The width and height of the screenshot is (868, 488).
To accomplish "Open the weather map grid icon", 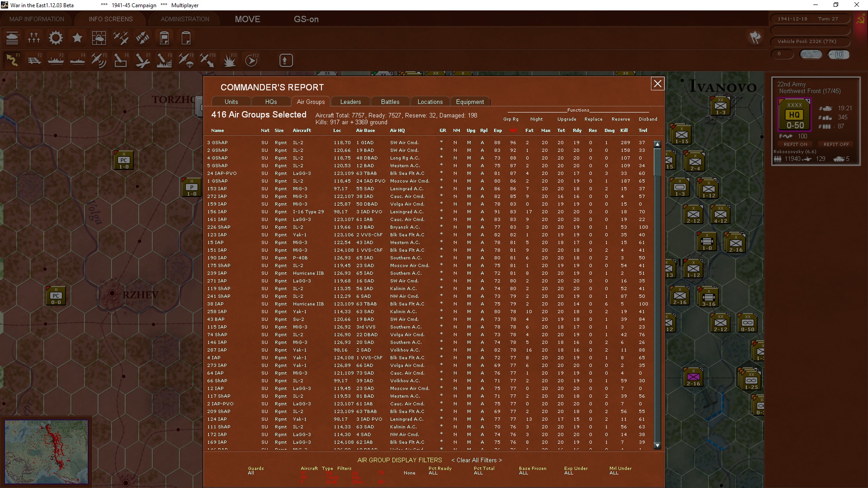I will tap(99, 38).
